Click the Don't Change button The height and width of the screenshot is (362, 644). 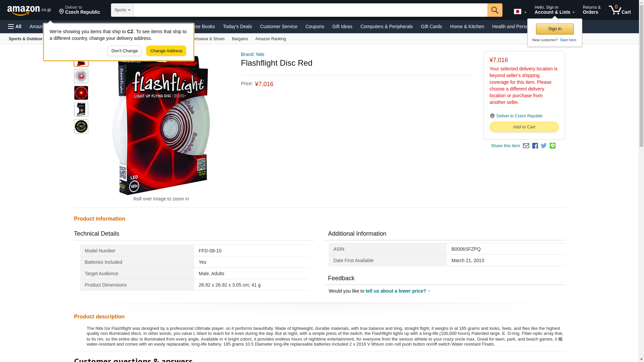(124, 51)
